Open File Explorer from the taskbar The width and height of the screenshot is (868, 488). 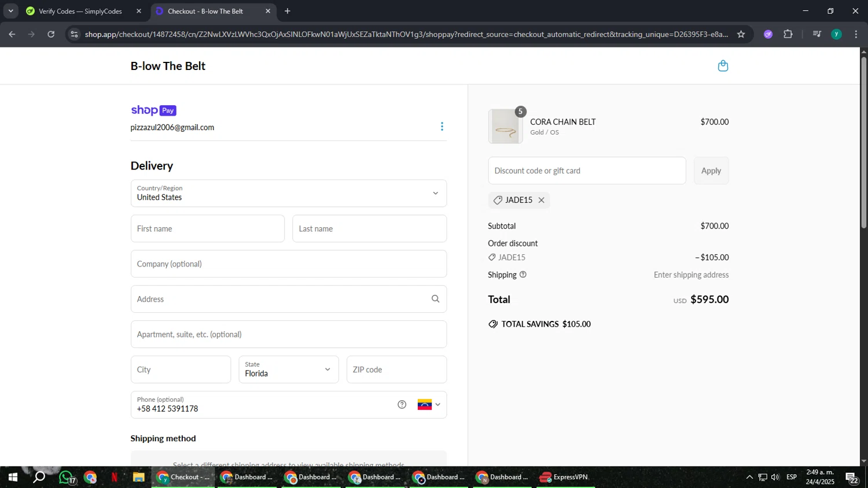pos(138,478)
